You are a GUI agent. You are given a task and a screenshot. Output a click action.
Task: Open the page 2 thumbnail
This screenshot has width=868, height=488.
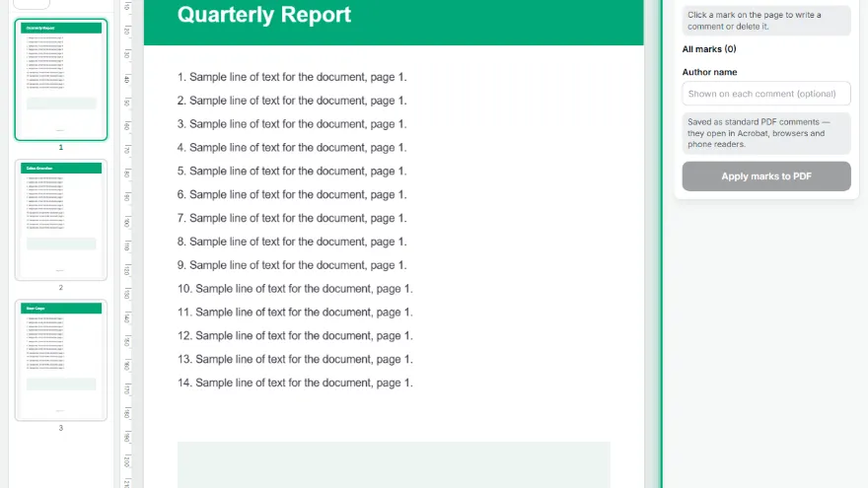click(61, 220)
